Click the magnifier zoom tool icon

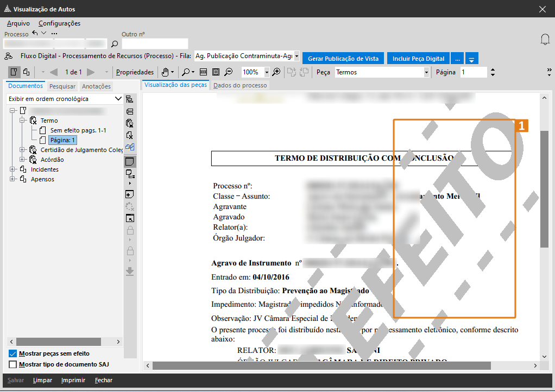point(186,72)
